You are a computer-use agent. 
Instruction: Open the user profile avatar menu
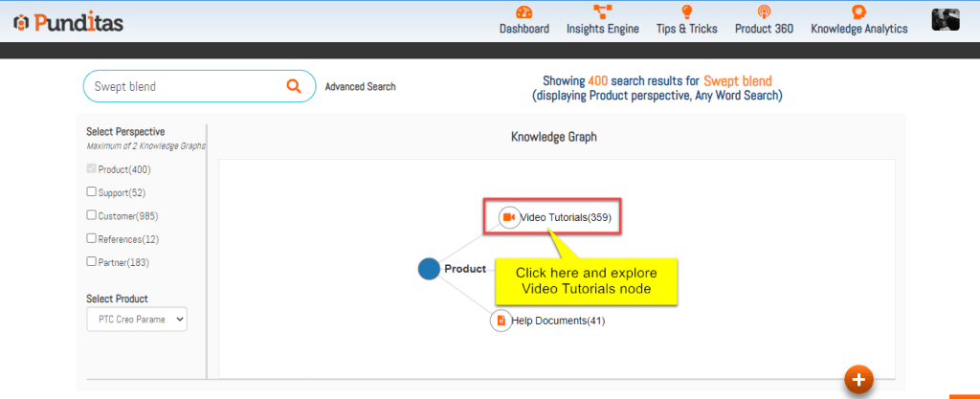(x=946, y=20)
